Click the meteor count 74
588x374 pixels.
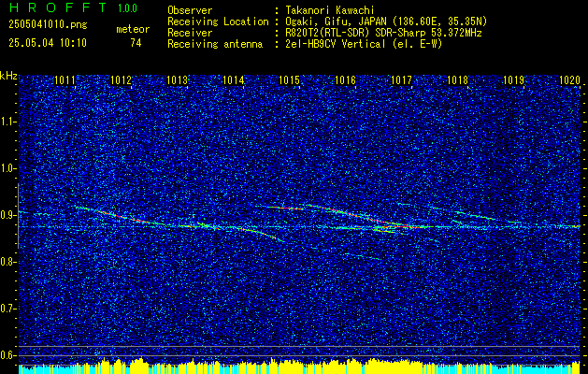pyautogui.click(x=136, y=43)
